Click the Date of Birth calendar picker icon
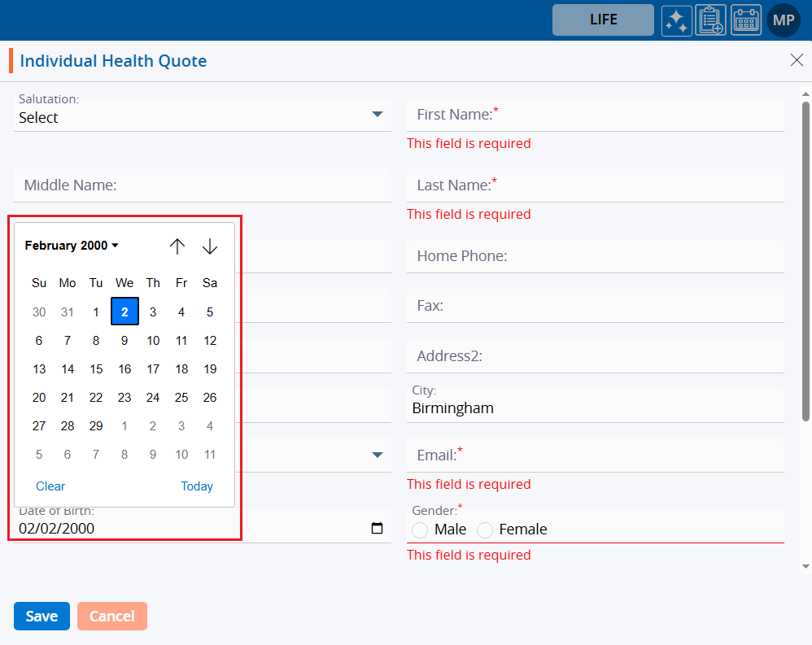The image size is (812, 645). [x=377, y=529]
